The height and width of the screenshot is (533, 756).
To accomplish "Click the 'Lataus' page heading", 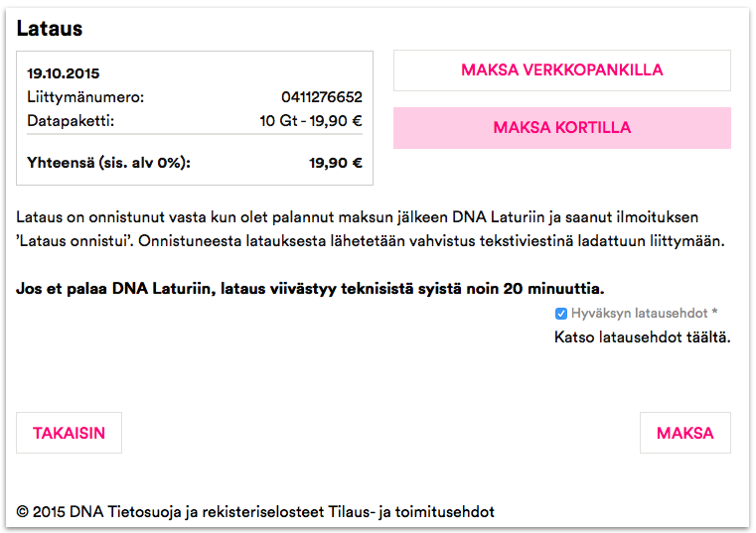I will coord(49,30).
